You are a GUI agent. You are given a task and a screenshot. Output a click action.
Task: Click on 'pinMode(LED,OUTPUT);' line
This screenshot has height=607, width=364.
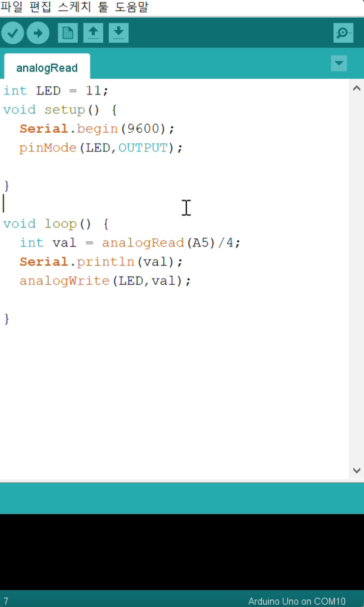(101, 148)
